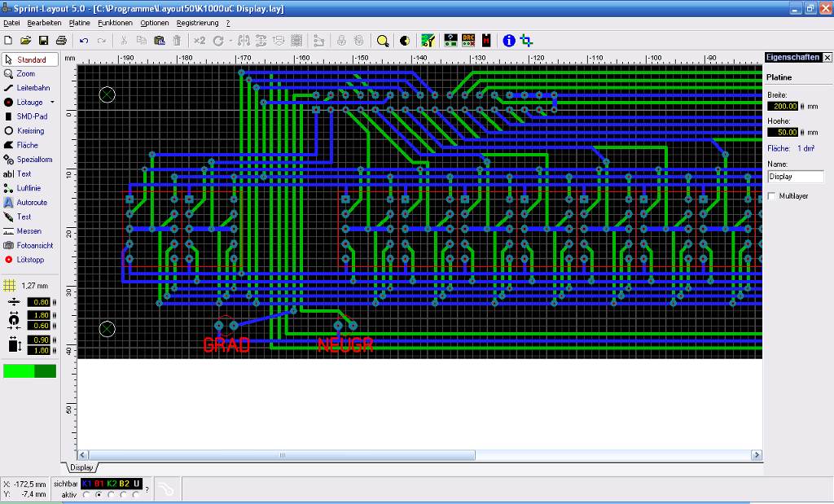Select the Leiterbahn track tool
Image resolution: width=834 pixels, height=504 pixels.
[x=32, y=88]
